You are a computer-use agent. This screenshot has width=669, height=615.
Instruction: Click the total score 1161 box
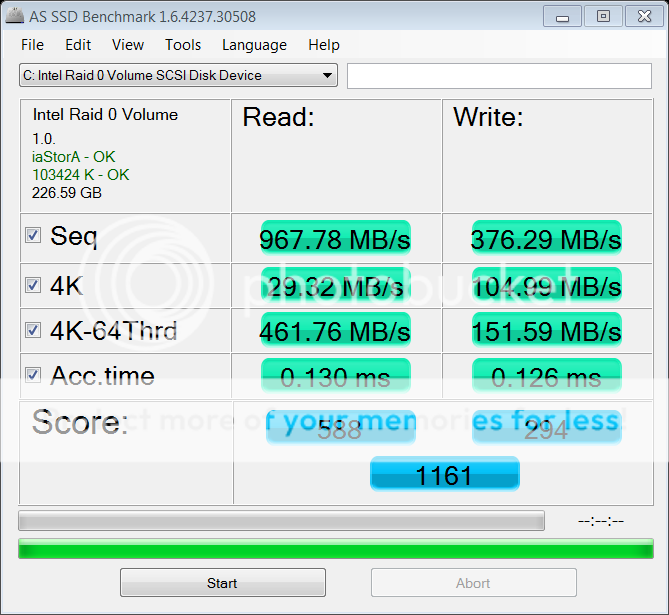[444, 474]
